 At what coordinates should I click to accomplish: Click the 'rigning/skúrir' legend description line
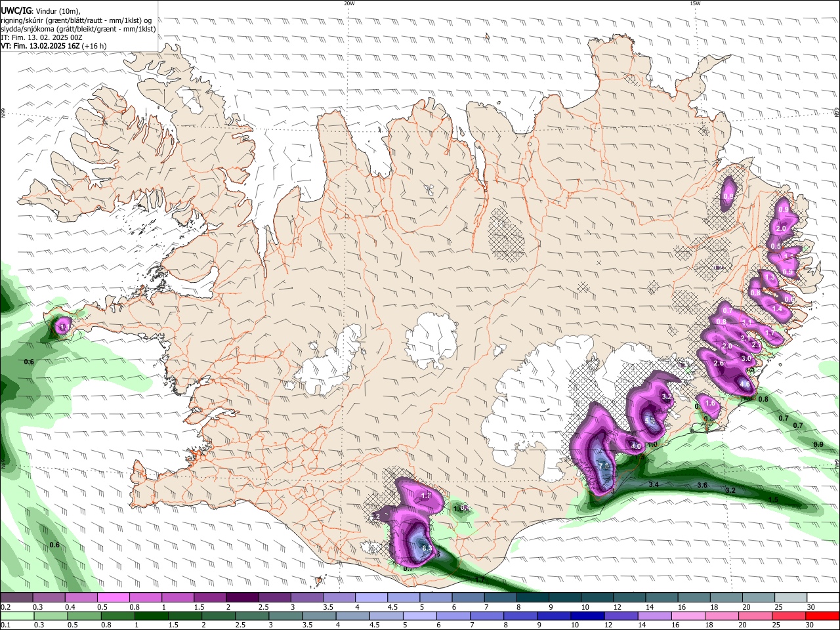75,20
